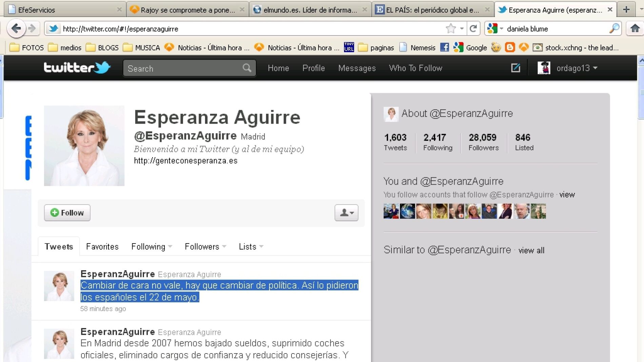
Task: Open the genteconesperanza.es link
Action: [x=186, y=161]
